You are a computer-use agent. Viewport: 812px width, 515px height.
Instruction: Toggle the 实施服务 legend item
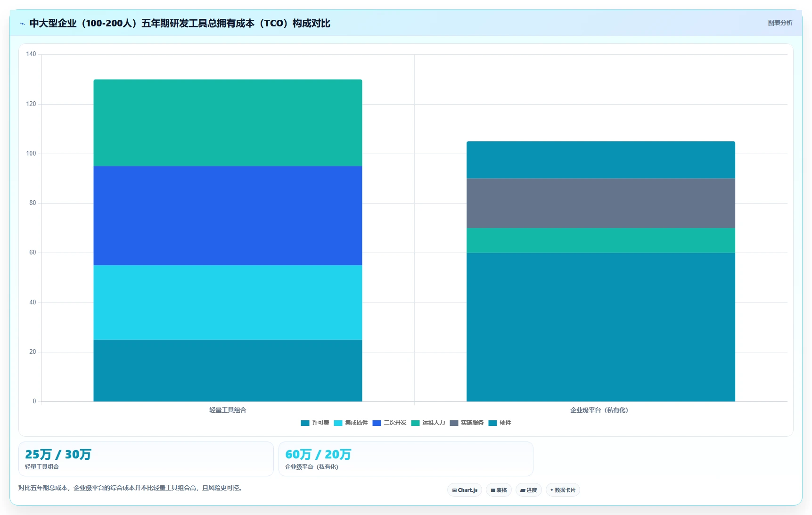467,423
